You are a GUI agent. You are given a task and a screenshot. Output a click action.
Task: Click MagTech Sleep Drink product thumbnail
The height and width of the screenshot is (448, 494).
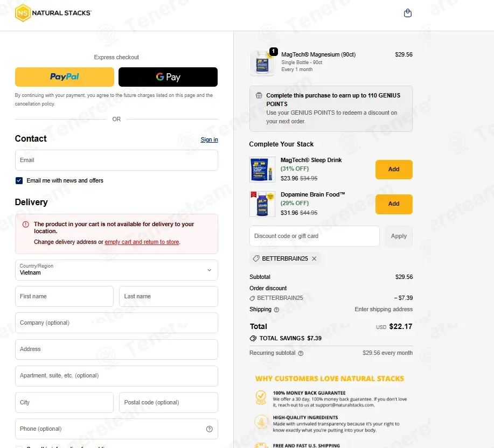pyautogui.click(x=262, y=170)
